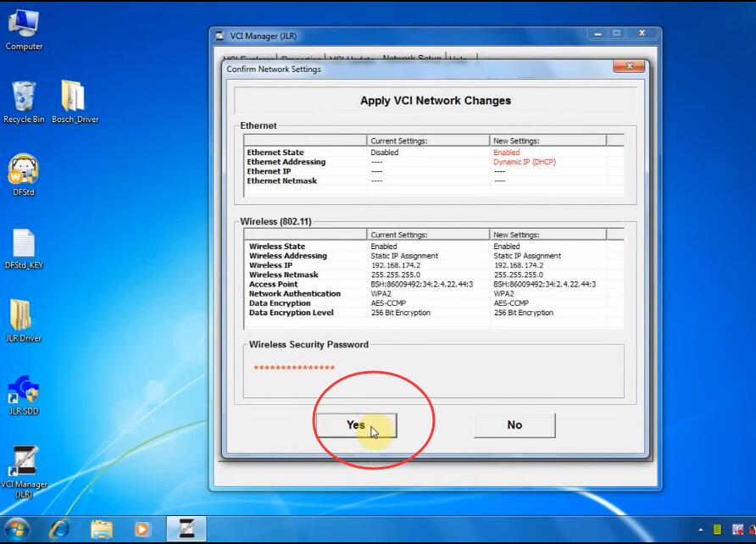Click Ethernet table Current Settings column header
756x544 pixels.
(428, 141)
